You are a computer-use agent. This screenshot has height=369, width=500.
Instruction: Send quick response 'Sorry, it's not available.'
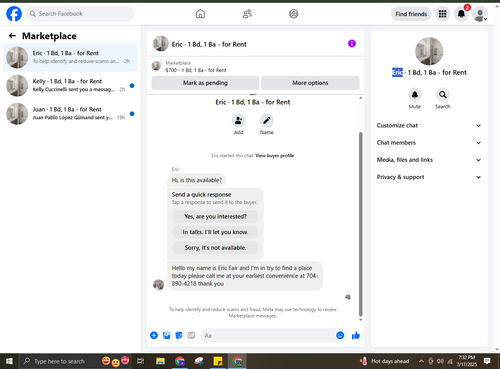pos(215,248)
